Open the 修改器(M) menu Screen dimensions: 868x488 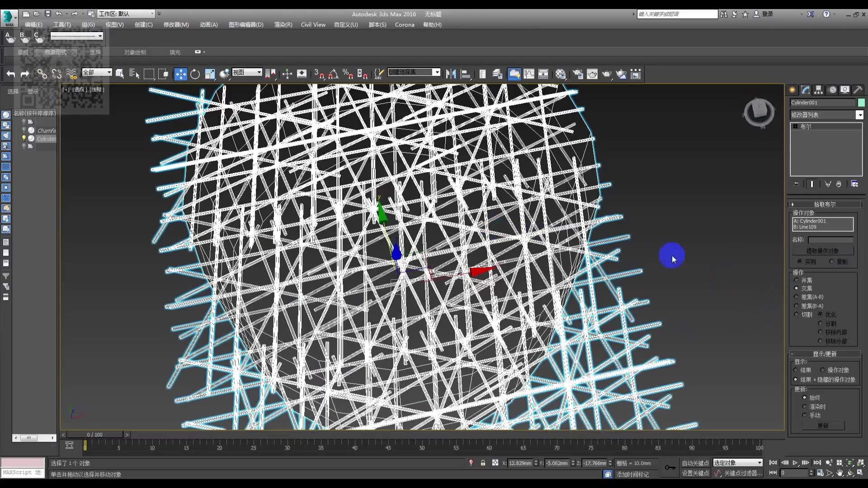click(176, 25)
